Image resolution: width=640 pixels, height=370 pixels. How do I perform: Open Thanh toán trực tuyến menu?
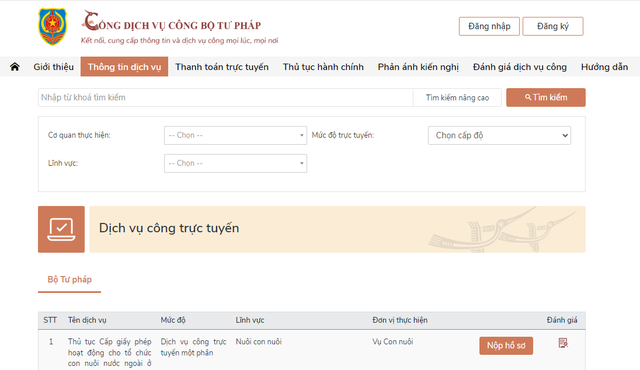pyautogui.click(x=222, y=67)
